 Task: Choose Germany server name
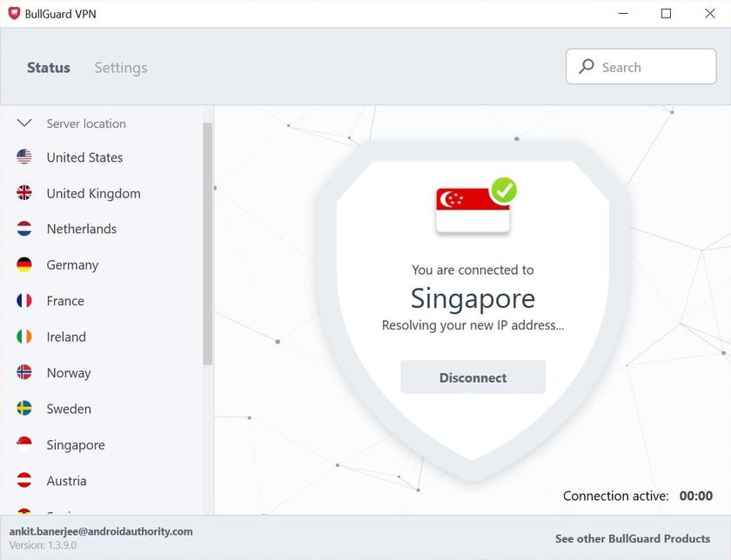[x=73, y=265]
